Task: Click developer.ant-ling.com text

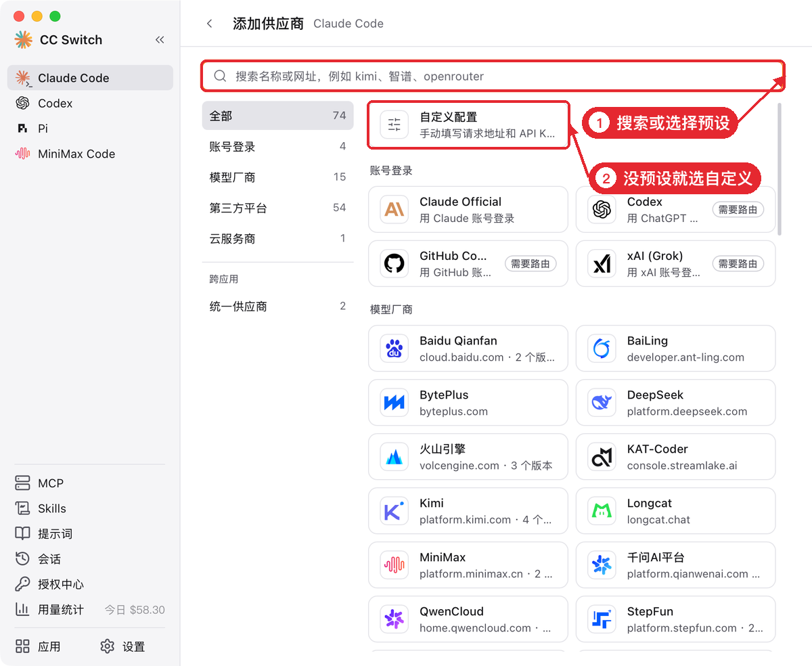Action: pos(685,357)
